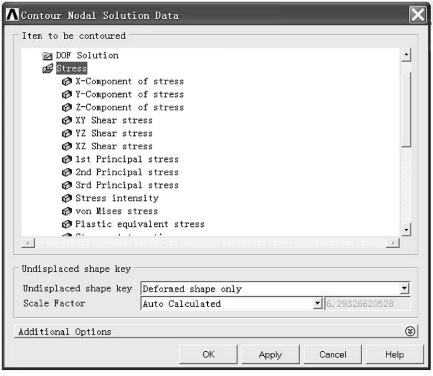Click the list scroll up arrow
This screenshot has width=433, height=376.
(406, 55)
